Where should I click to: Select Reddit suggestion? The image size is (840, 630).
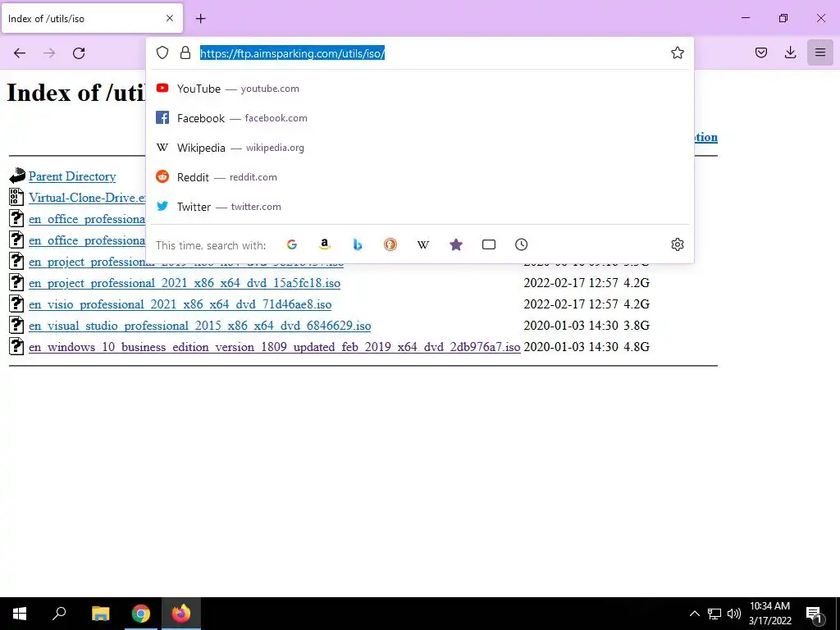[420, 177]
